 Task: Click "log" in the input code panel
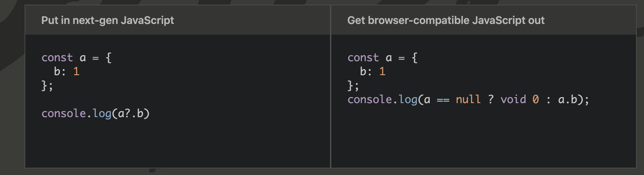pos(102,113)
